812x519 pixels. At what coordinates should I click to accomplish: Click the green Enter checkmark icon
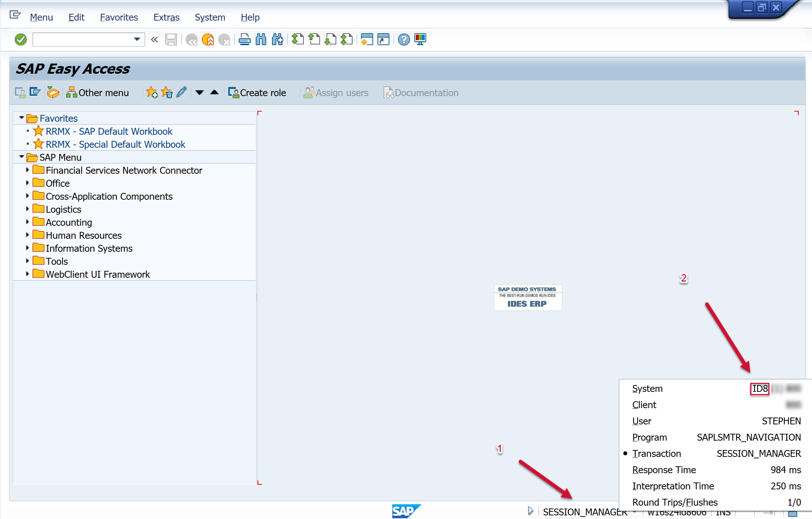[x=21, y=39]
